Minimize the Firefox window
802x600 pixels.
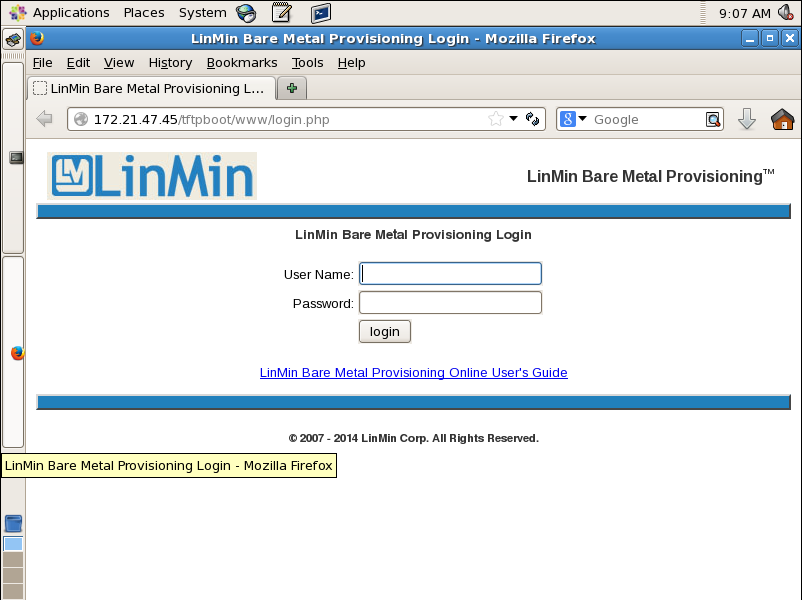point(750,38)
